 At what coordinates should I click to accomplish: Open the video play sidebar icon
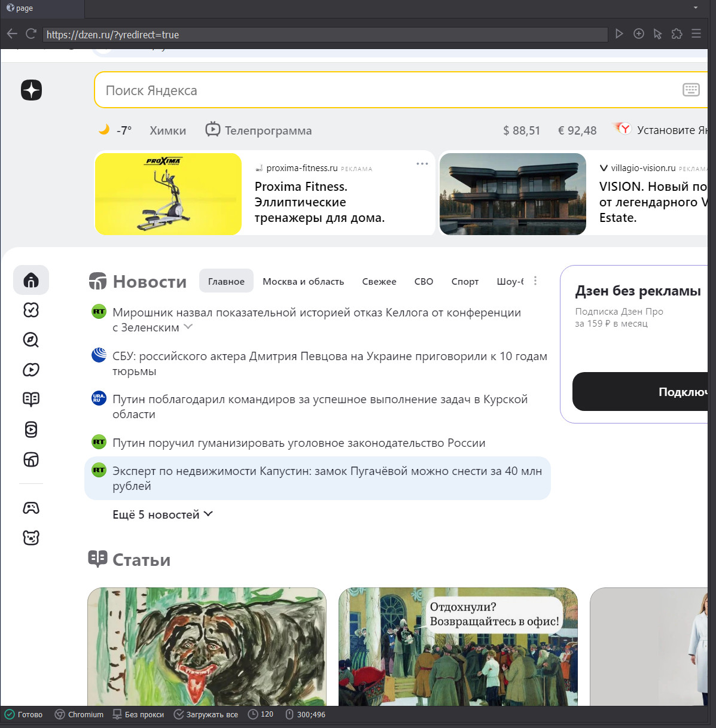click(31, 370)
